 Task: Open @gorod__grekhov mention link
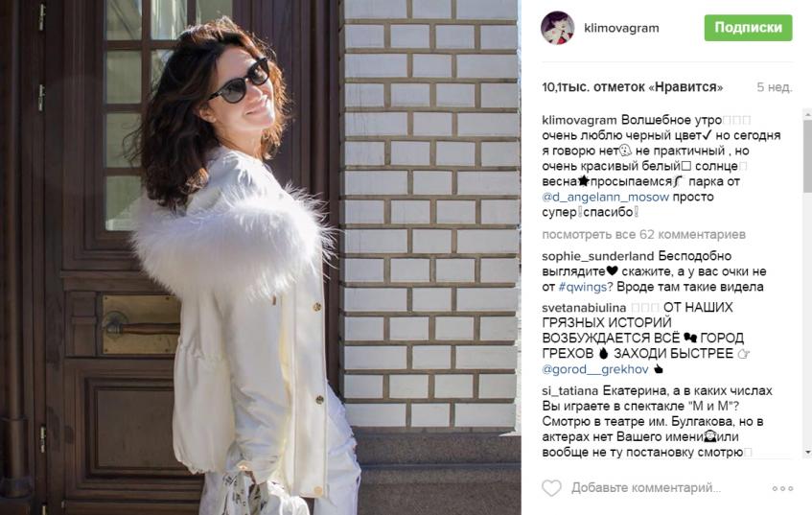tap(595, 369)
